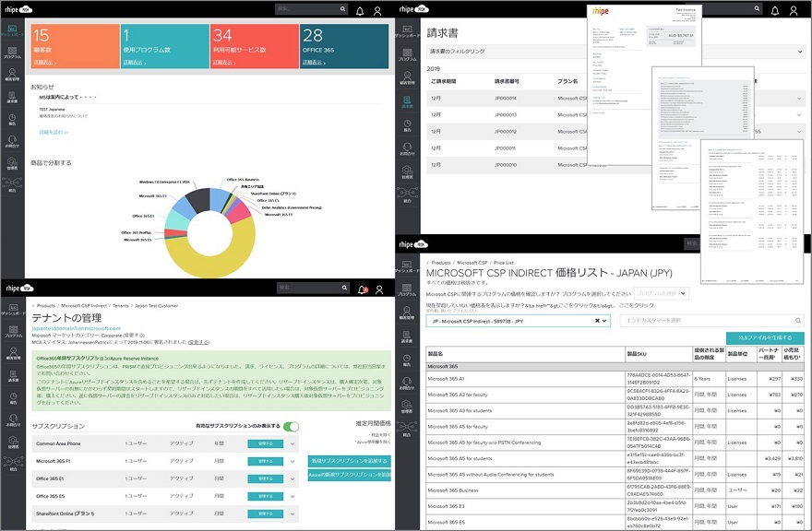This screenshot has height=531, width=812.
Task: Open Dashboard icon in dashboard window sidebar
Action: (12, 30)
